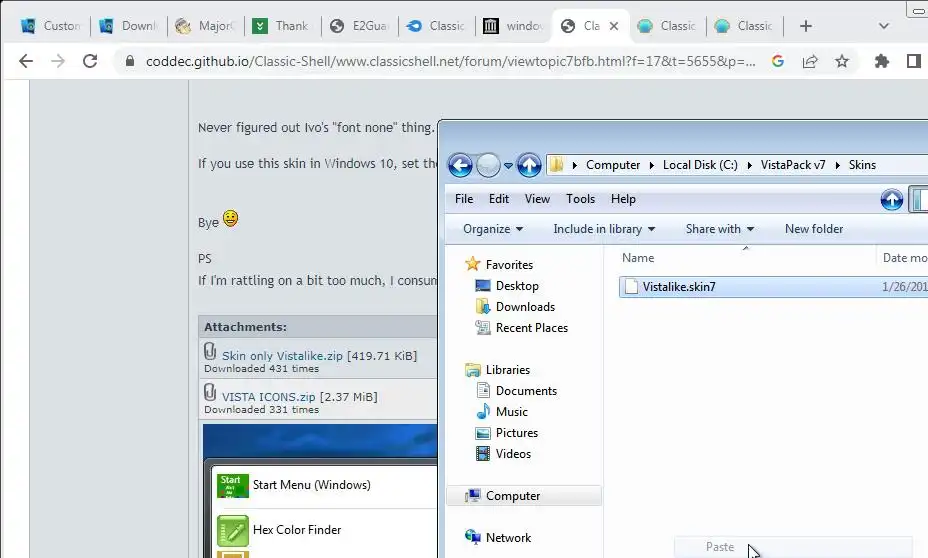Open the Share with dropdown
Screen dimensions: 928x558
pyautogui.click(x=720, y=229)
